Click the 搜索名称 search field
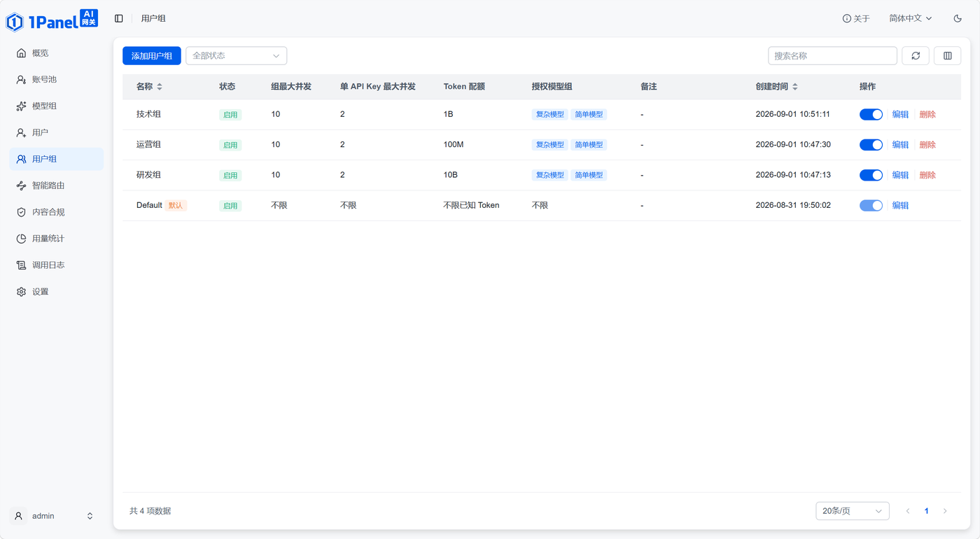The height and width of the screenshot is (539, 980). (x=832, y=56)
